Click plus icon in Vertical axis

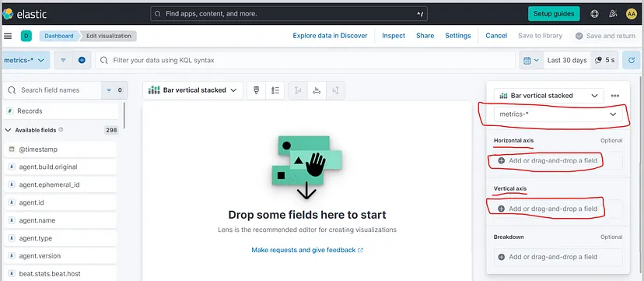501,209
